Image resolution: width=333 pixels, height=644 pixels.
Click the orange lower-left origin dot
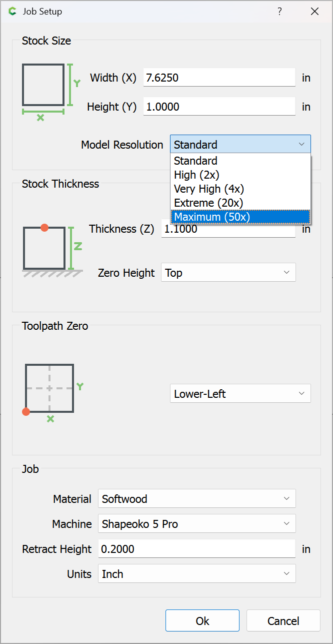point(26,412)
